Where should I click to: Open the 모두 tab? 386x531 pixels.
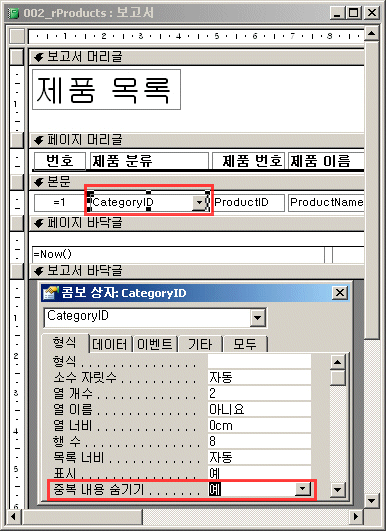244,344
